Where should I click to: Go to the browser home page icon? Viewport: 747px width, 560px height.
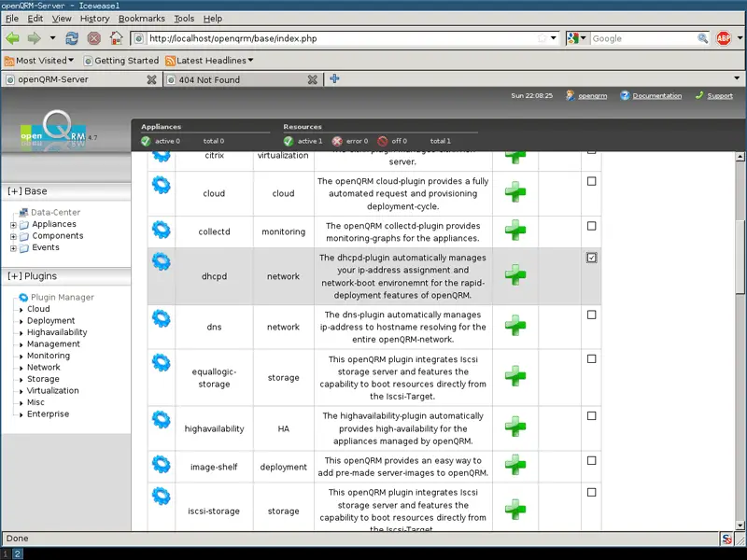pos(116,38)
